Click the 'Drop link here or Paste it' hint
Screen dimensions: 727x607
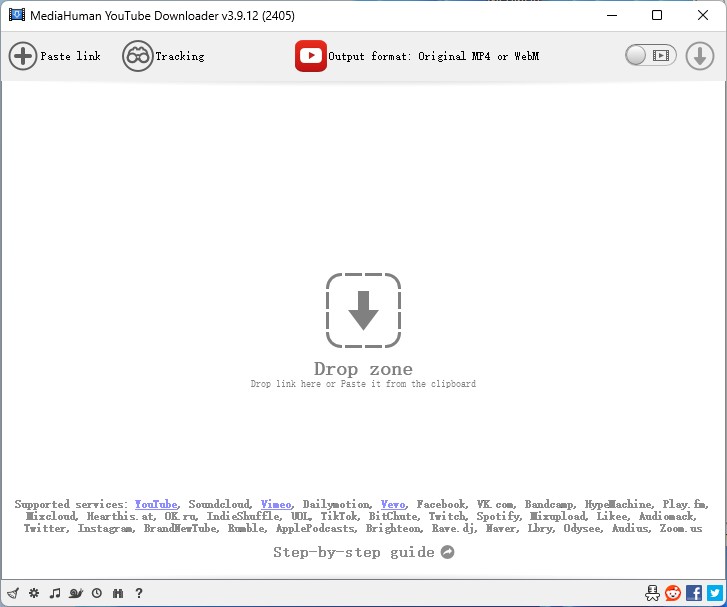tap(363, 383)
